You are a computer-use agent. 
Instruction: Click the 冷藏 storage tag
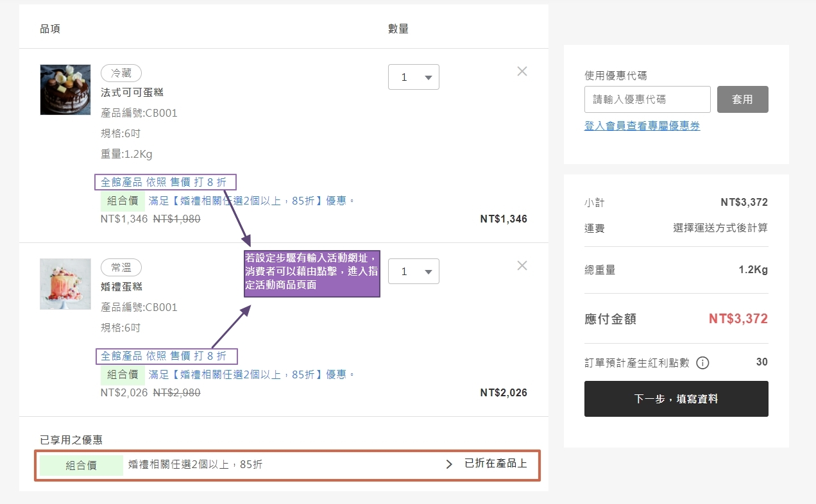121,73
